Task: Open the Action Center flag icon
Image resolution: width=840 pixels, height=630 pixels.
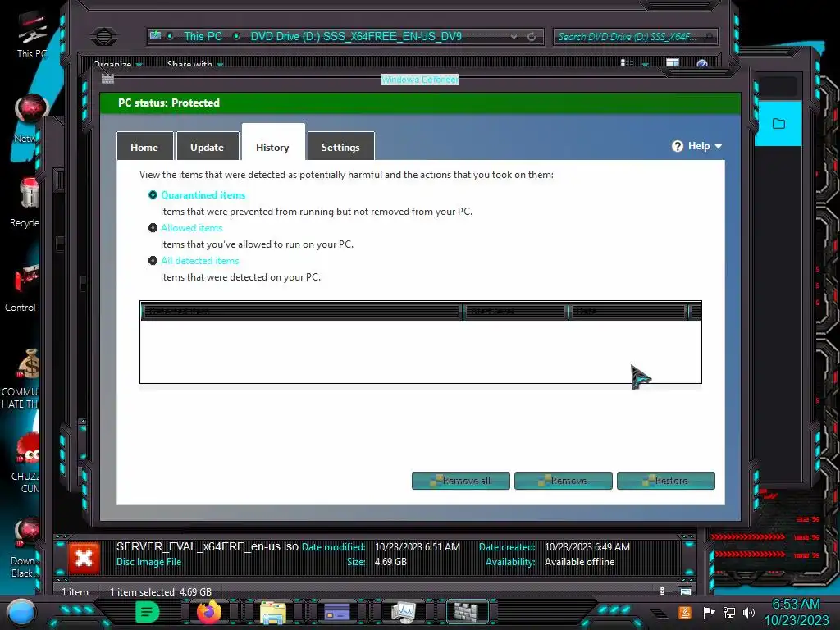Action: coord(709,612)
